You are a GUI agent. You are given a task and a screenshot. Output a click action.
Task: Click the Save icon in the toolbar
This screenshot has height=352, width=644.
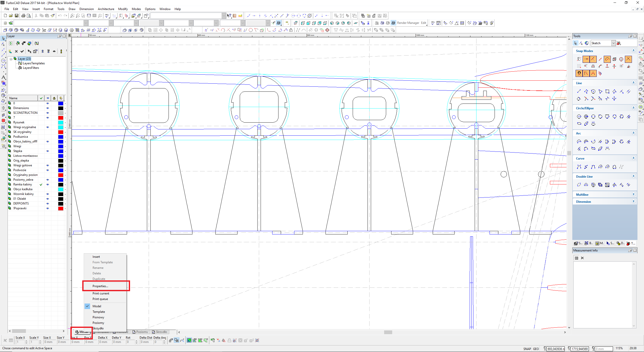click(17, 16)
